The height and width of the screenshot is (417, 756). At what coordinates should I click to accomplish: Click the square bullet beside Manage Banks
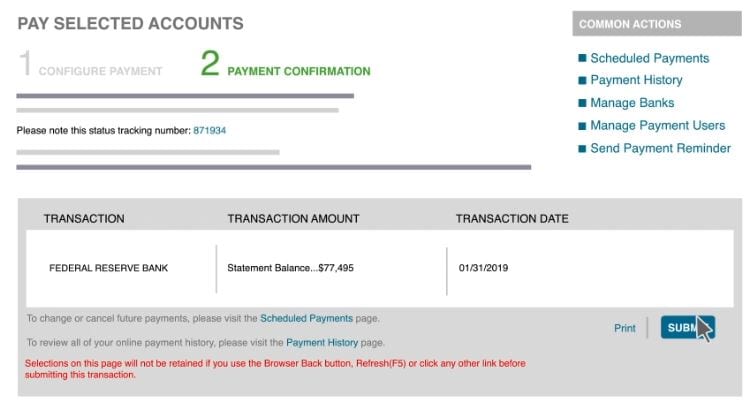coord(581,104)
